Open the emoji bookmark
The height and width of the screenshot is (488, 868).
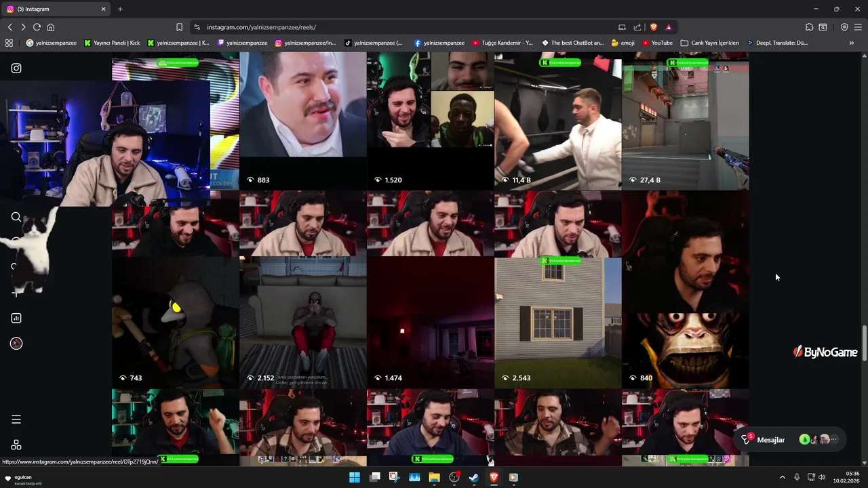(623, 43)
